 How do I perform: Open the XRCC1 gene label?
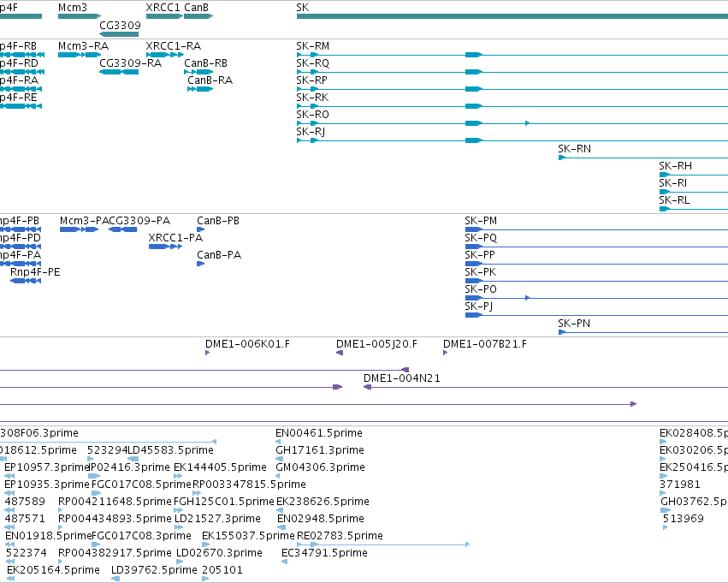(163, 8)
